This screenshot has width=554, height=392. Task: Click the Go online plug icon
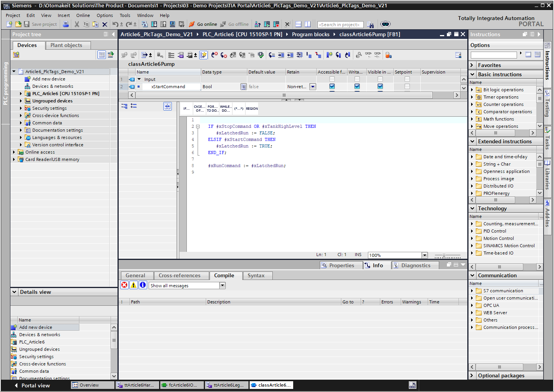coord(192,24)
